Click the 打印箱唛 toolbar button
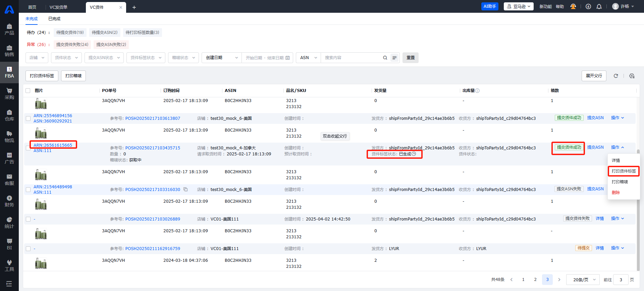The image size is (644, 291). pos(73,76)
